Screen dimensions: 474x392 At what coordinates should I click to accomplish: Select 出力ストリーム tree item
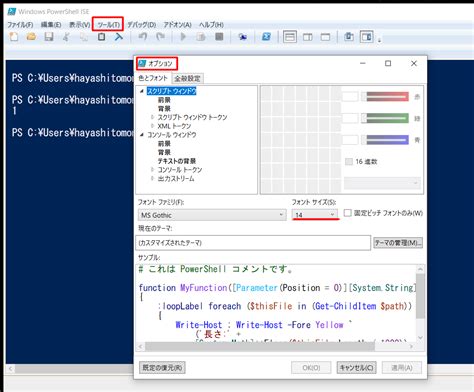(176, 178)
